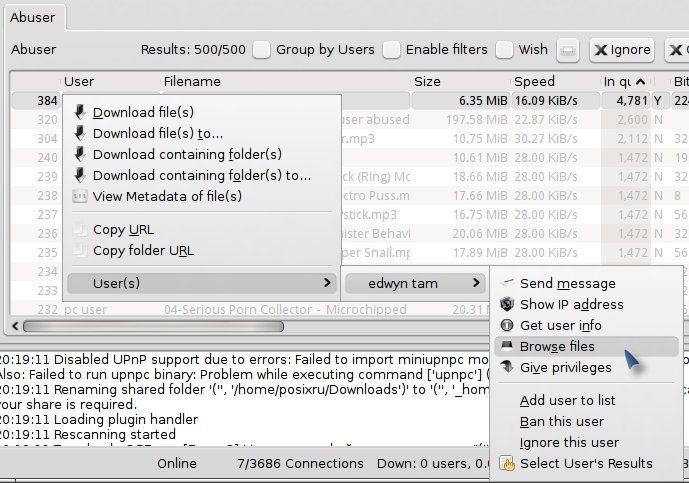Select row 232 Serious Porn Collector file
Viewport: 689px width, 483px height.
tap(250, 309)
